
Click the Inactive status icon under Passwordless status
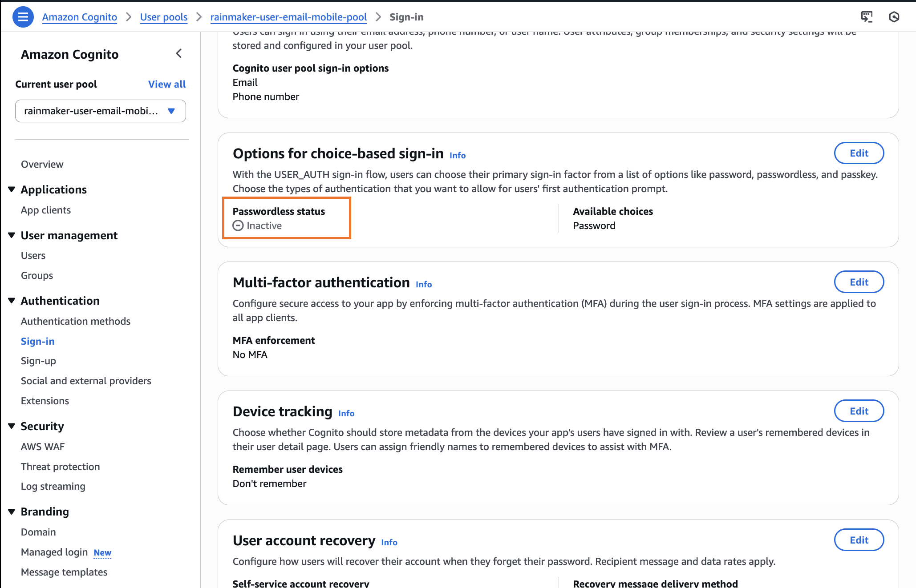238,226
